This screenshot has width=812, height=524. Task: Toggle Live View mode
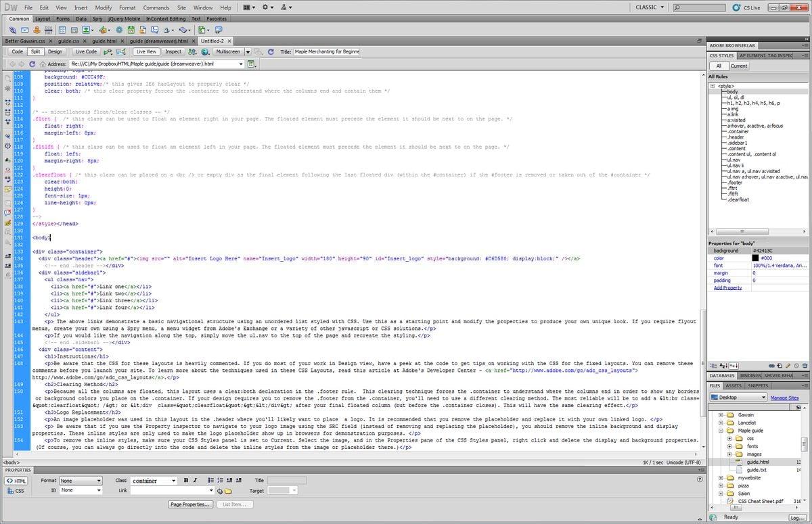click(146, 51)
